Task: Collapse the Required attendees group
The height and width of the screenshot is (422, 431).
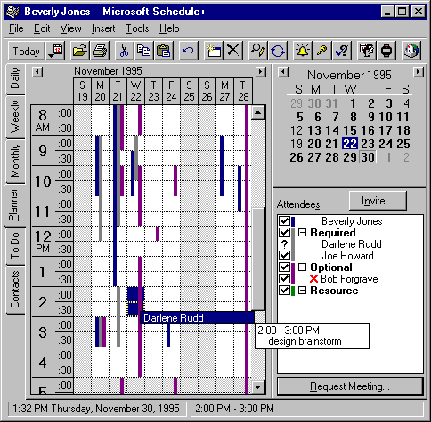Action: click(302, 232)
